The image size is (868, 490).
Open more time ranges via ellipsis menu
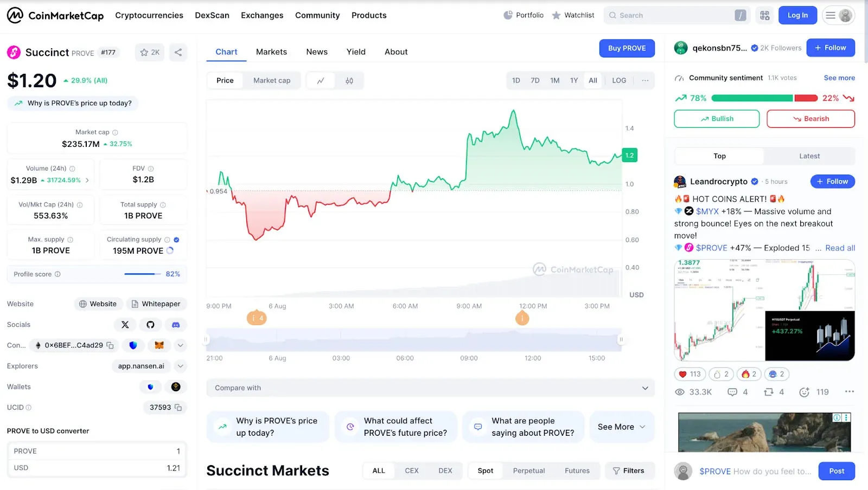[644, 80]
